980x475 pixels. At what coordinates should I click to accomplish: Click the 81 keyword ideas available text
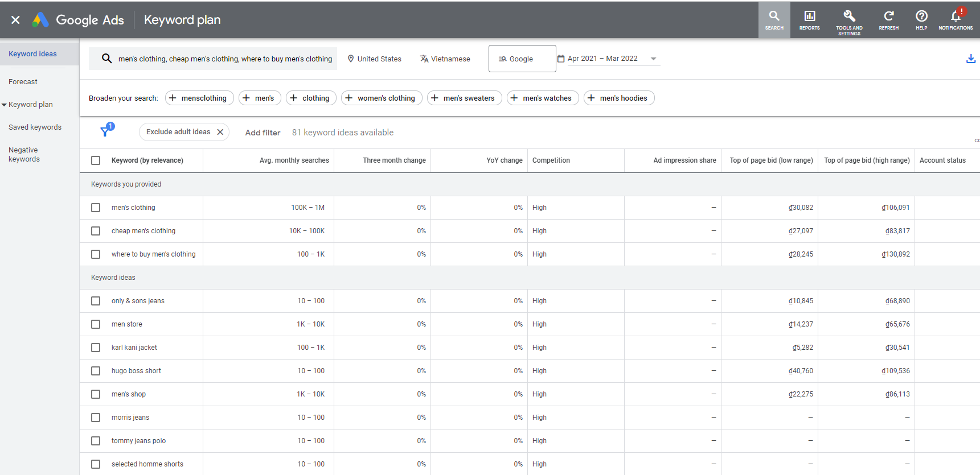pyautogui.click(x=343, y=133)
